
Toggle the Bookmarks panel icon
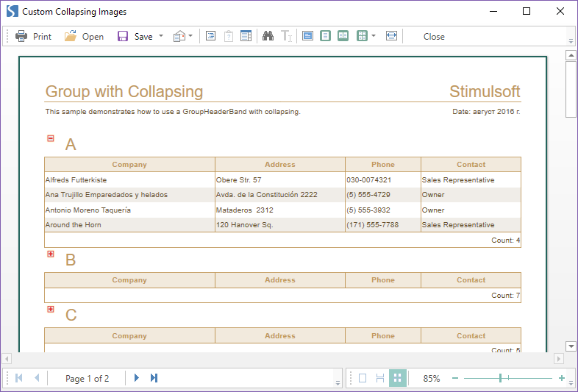(210, 36)
